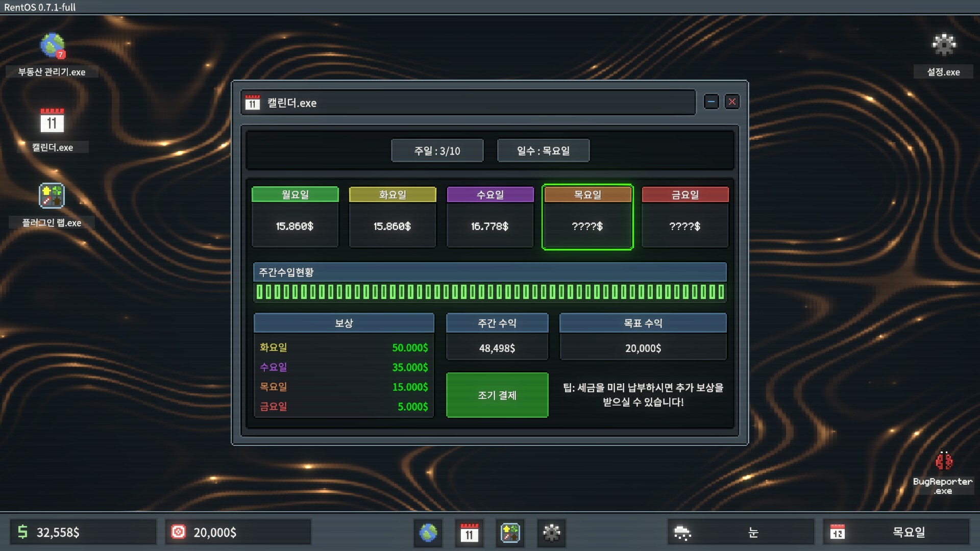The width and height of the screenshot is (980, 551).
Task: Select the 금요일 day card
Action: coord(685,217)
